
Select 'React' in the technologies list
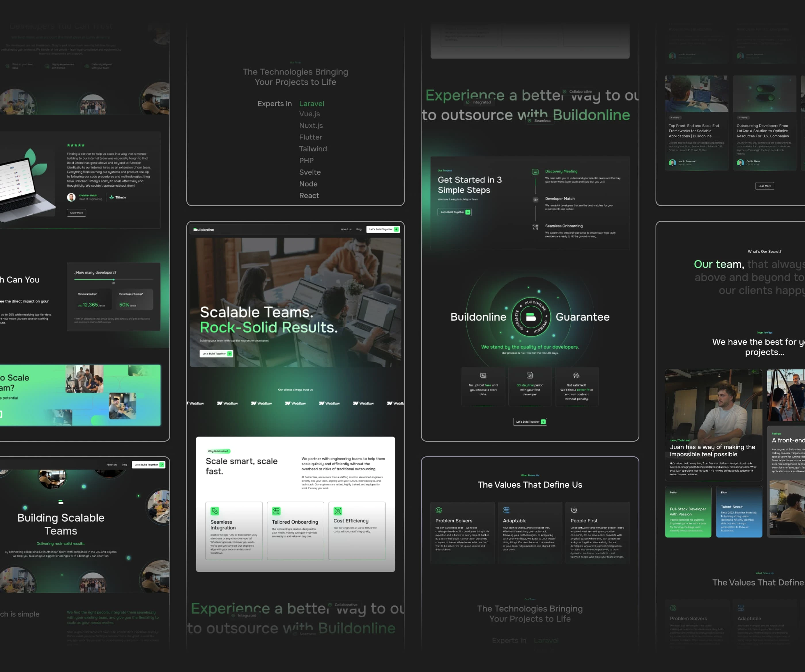(309, 196)
